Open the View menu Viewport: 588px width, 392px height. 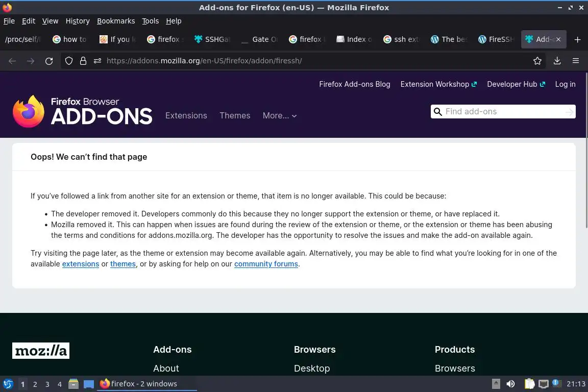(50, 21)
